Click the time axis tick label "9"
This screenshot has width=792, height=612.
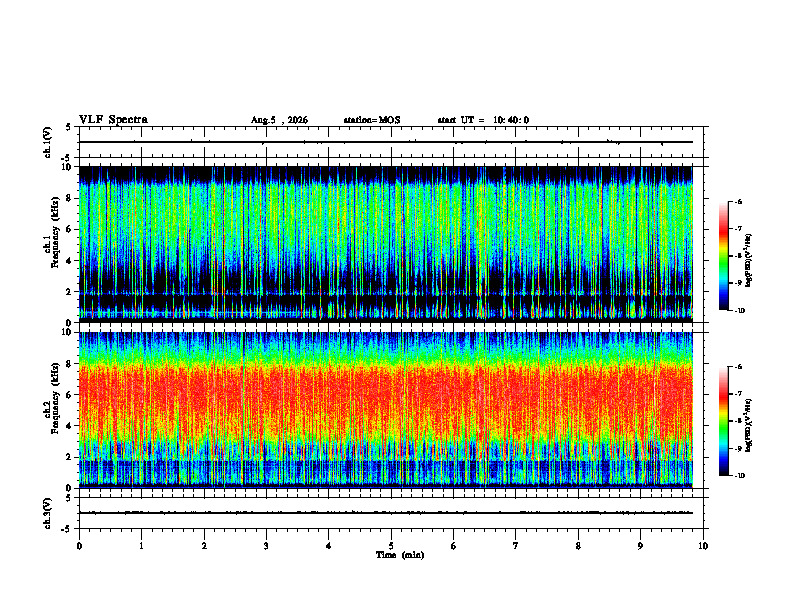point(640,546)
